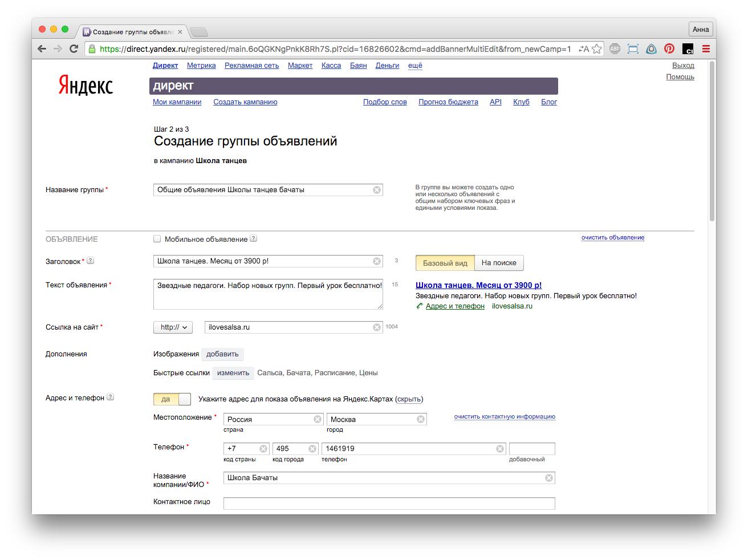Enable the Мобильное объявление checkbox
Screen dimensions: 748x560
[157, 239]
